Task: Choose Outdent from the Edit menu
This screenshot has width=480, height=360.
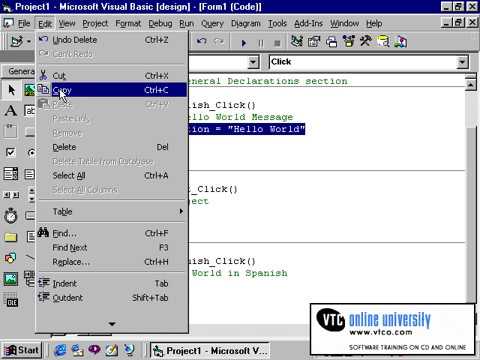Action: click(x=111, y=298)
